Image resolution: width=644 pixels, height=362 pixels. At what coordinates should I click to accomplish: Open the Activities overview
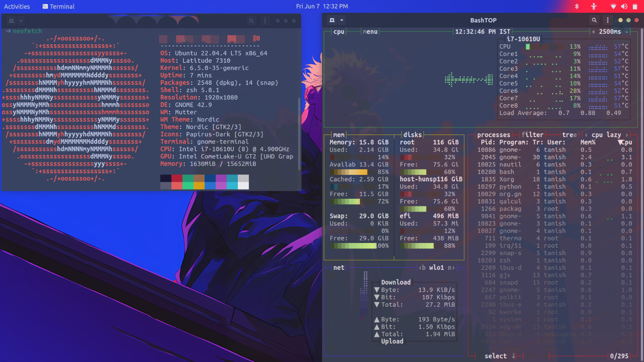click(17, 6)
